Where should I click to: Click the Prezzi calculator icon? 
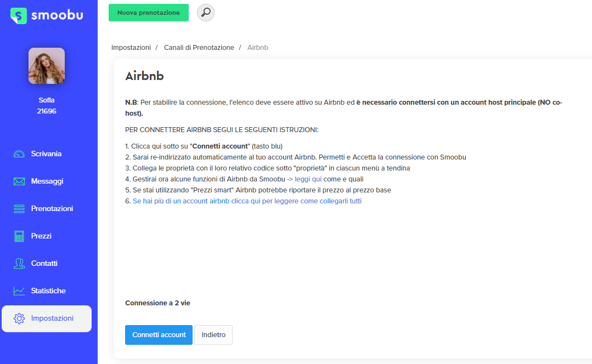[x=19, y=236]
